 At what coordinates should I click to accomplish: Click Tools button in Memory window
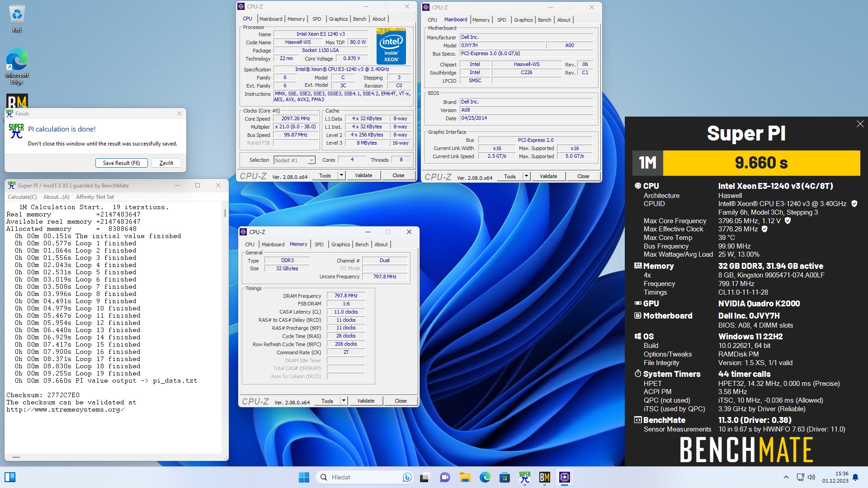327,401
